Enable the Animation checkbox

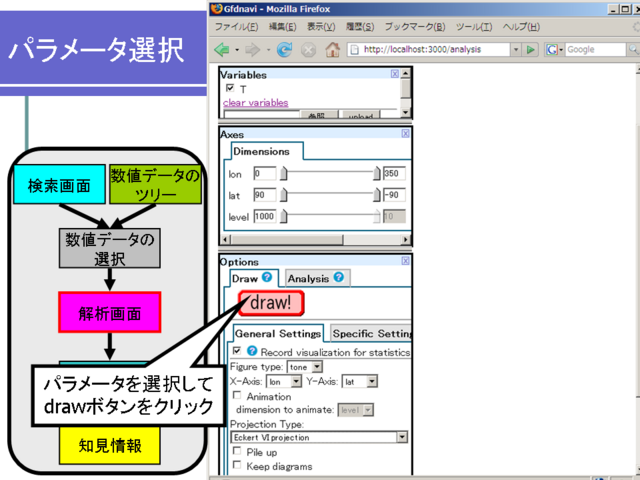pos(237,395)
